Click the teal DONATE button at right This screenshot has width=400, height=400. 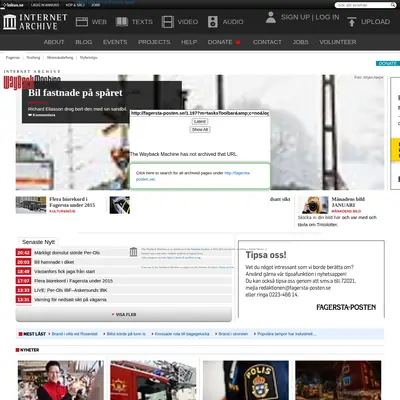click(388, 63)
